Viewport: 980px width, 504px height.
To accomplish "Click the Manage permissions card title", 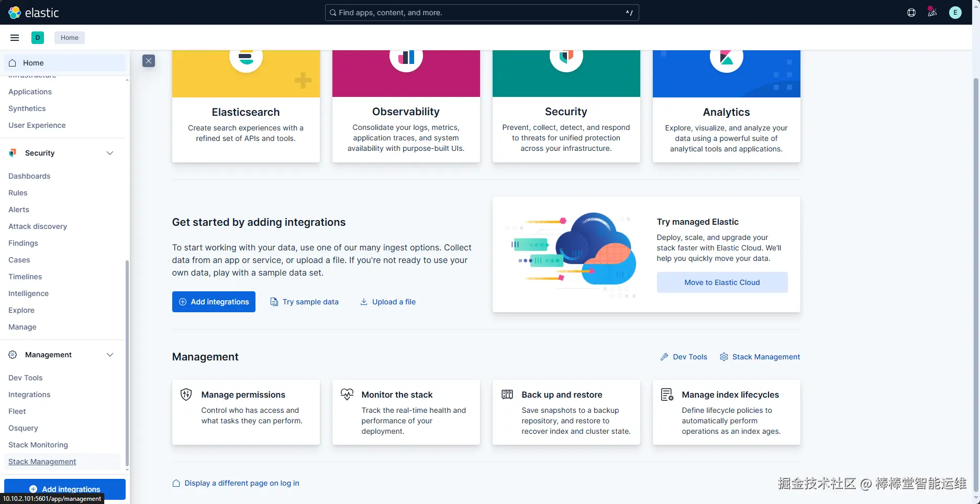I will (x=243, y=395).
